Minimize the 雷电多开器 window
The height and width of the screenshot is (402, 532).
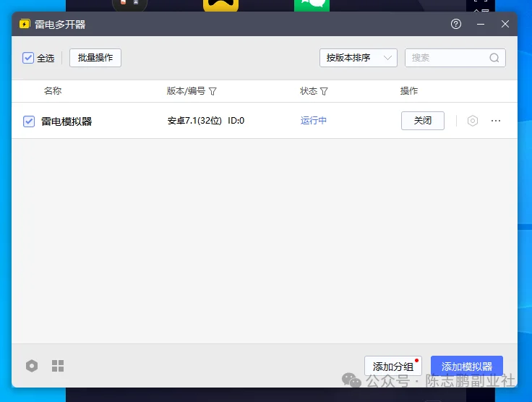coord(481,24)
